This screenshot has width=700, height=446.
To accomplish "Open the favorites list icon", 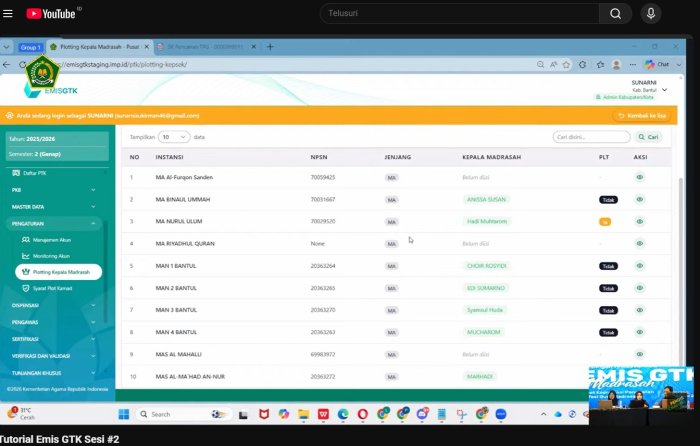I will pos(600,65).
